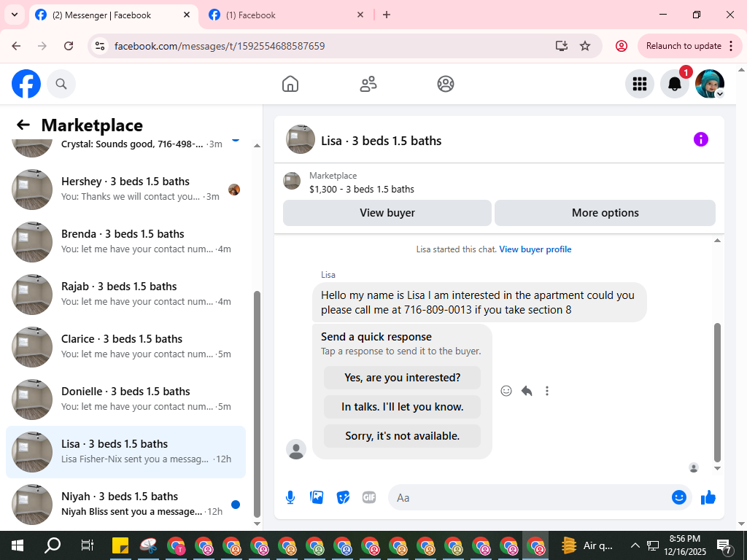Viewport: 747px width, 560px height.
Task: Go back from Marketplace chat list
Action: [x=23, y=125]
